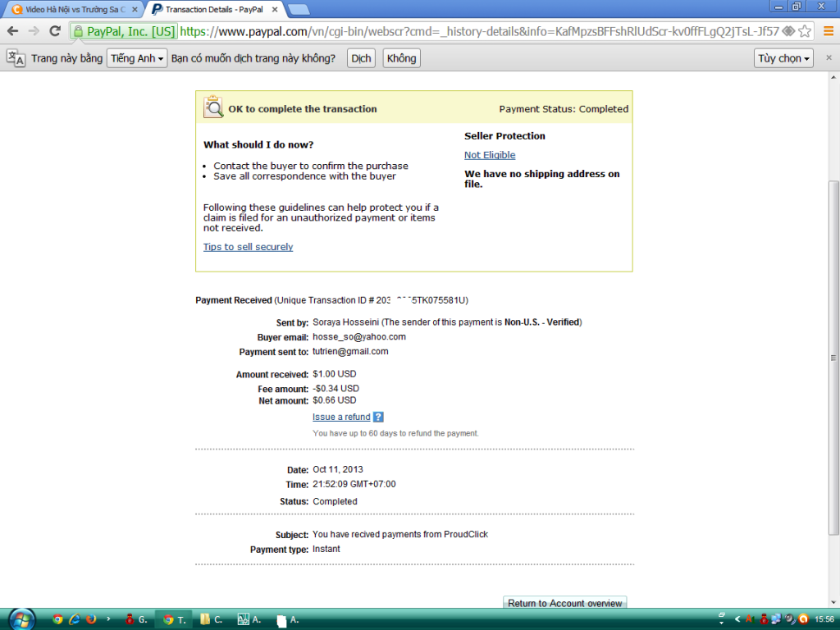Click the fee amount -$0.34 USD
Image resolution: width=840 pixels, height=630 pixels.
336,388
